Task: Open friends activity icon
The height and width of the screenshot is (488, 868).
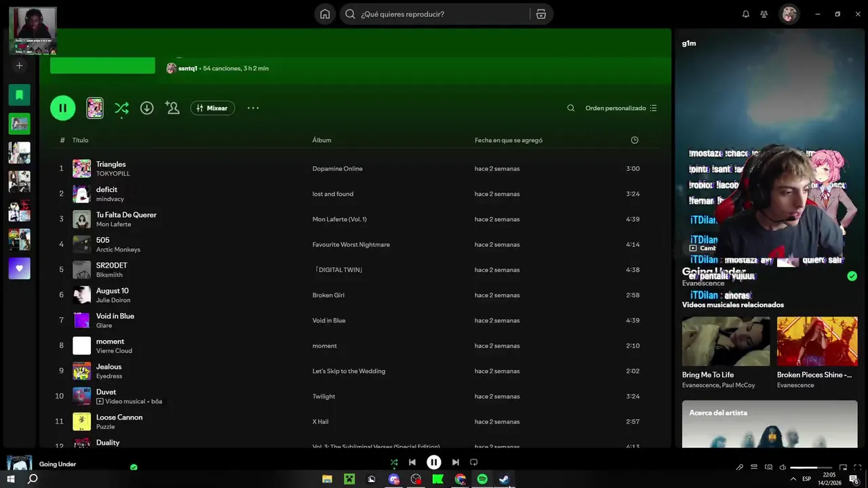Action: pos(764,14)
